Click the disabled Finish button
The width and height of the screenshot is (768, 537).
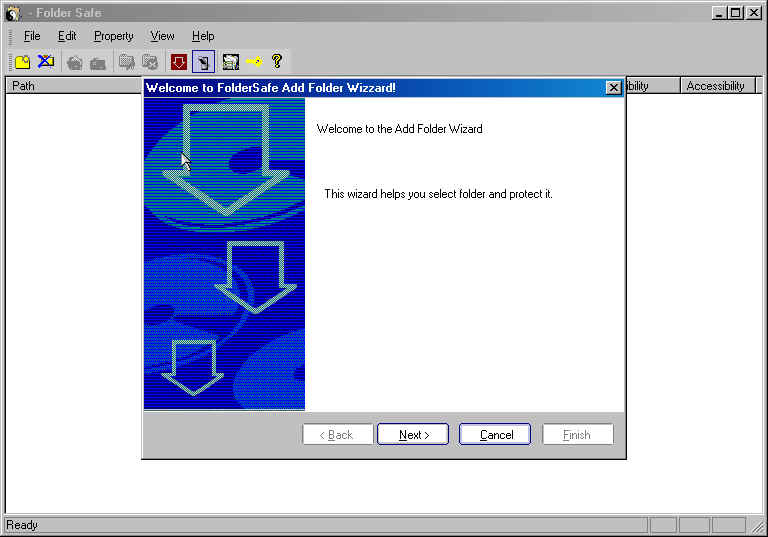point(578,435)
